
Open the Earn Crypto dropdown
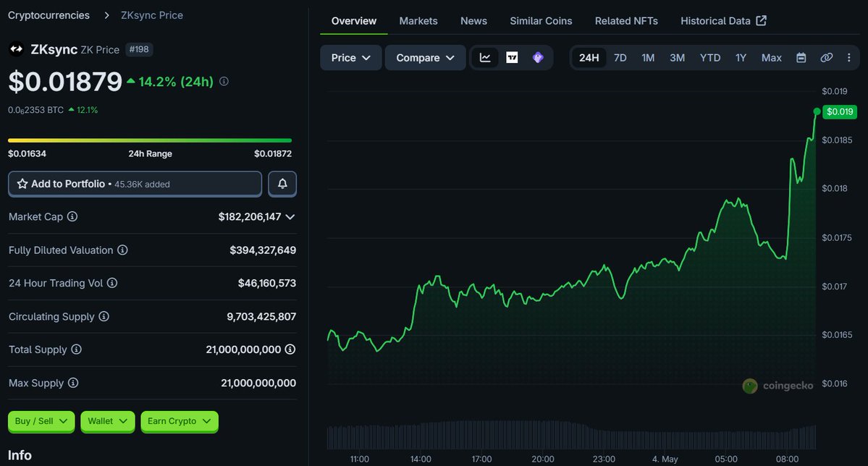tap(180, 421)
